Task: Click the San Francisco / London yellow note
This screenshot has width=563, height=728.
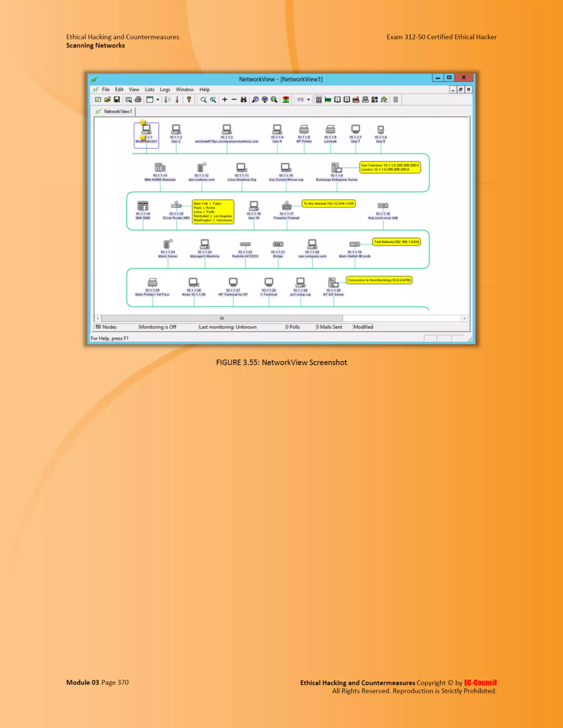Action: (x=390, y=167)
